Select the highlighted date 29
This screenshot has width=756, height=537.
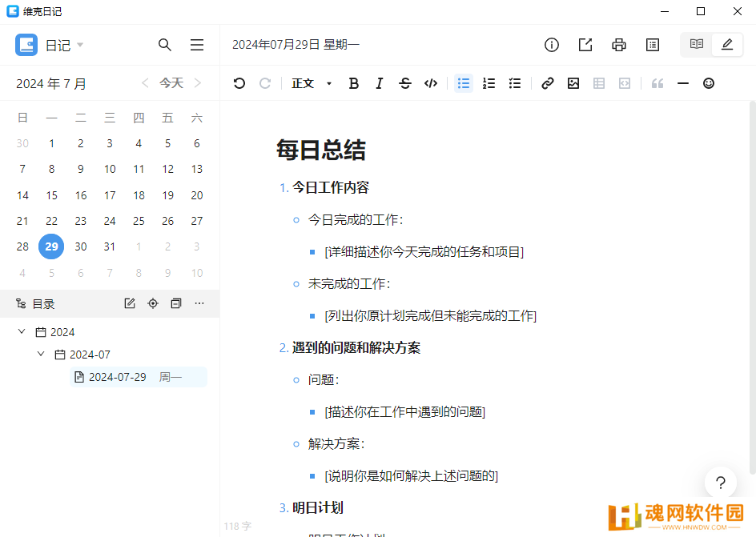51,246
